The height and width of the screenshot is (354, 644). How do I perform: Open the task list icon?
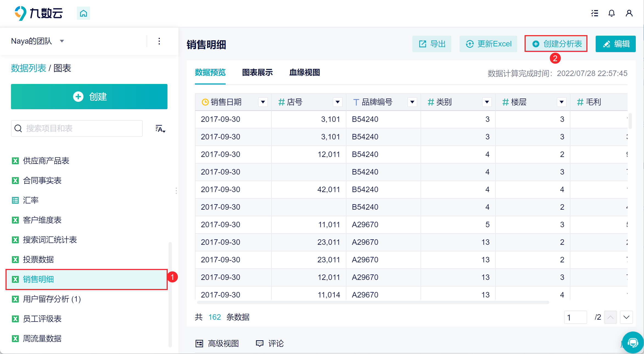point(595,13)
